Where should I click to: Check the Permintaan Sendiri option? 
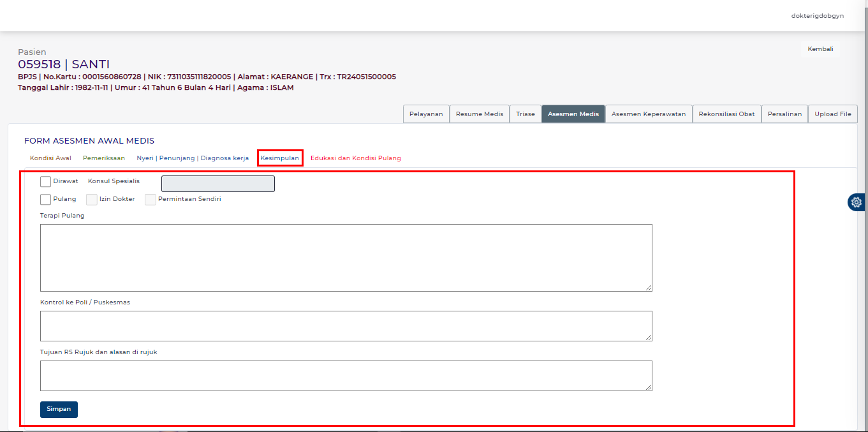151,200
